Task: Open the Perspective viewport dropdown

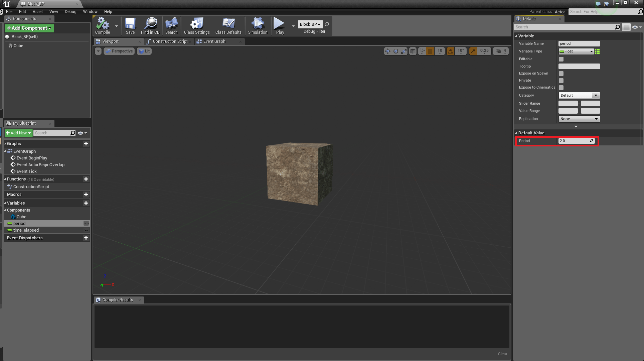Action: tap(119, 51)
